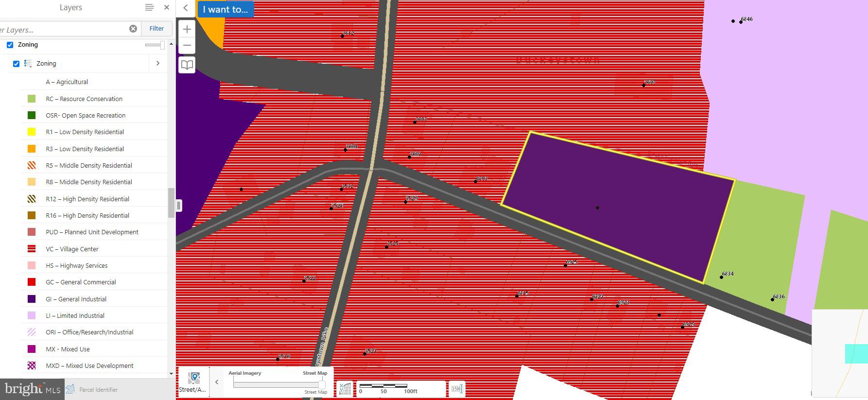868x400 pixels.
Task: Zoom out with the minus button
Action: 187,46
